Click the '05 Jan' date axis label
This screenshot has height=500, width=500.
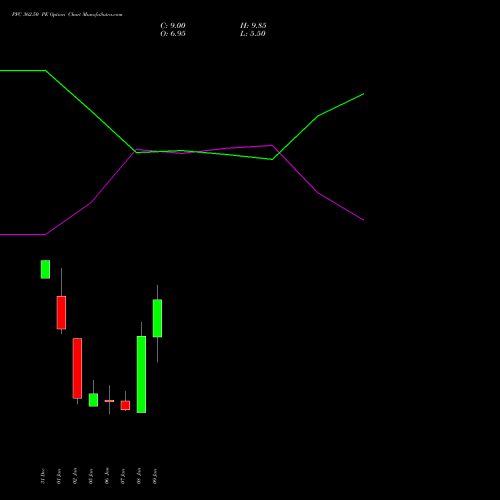tap(91, 476)
